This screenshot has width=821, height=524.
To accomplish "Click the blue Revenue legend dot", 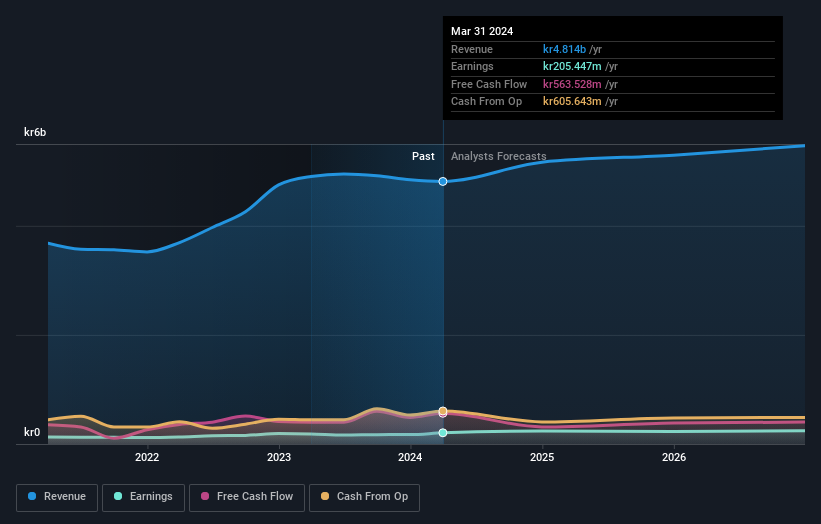I will (x=32, y=496).
